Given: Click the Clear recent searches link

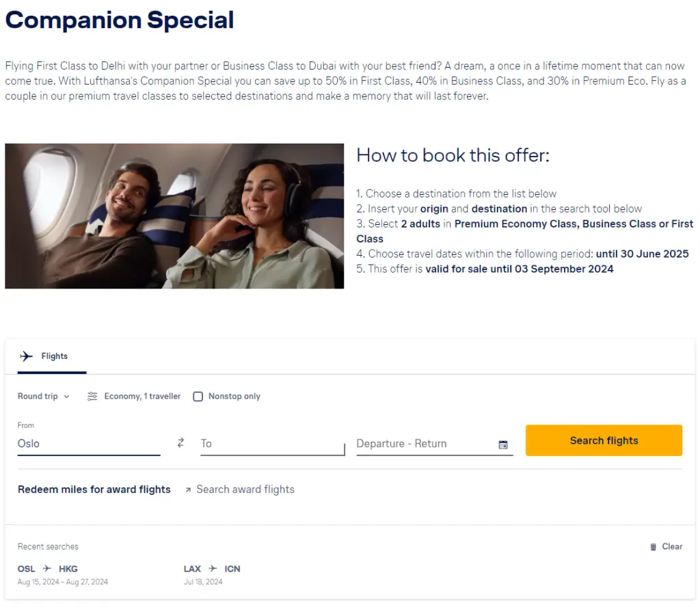Looking at the screenshot, I should pyautogui.click(x=671, y=546).
